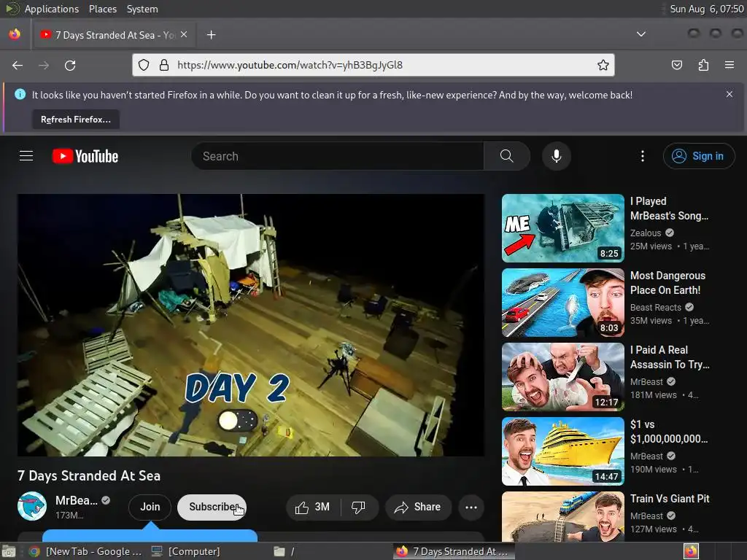The height and width of the screenshot is (560, 747).
Task: Start voice search with microphone icon
Action: (556, 156)
